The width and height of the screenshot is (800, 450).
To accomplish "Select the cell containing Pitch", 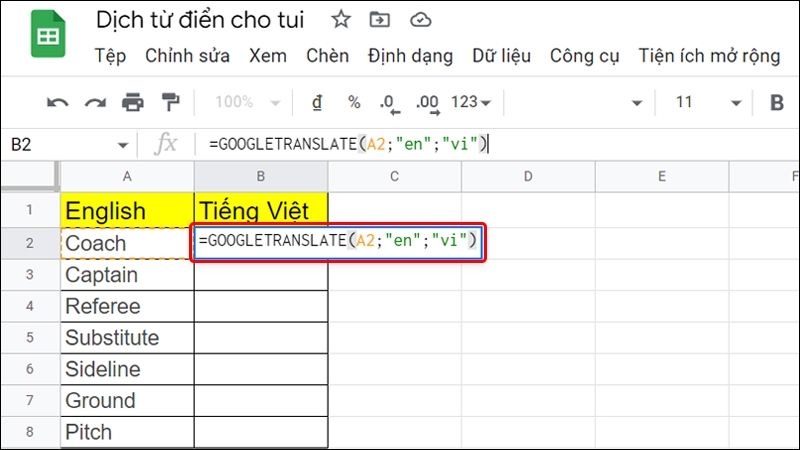I will (x=127, y=432).
